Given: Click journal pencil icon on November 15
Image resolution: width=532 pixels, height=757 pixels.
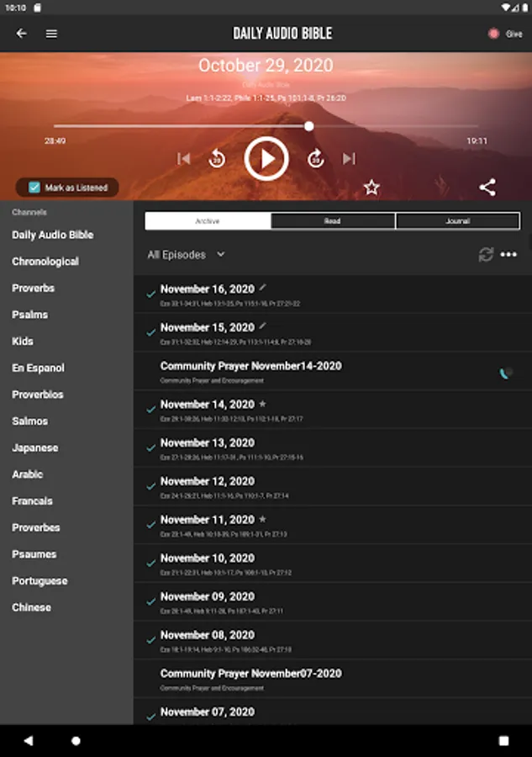Looking at the screenshot, I should [x=262, y=326].
